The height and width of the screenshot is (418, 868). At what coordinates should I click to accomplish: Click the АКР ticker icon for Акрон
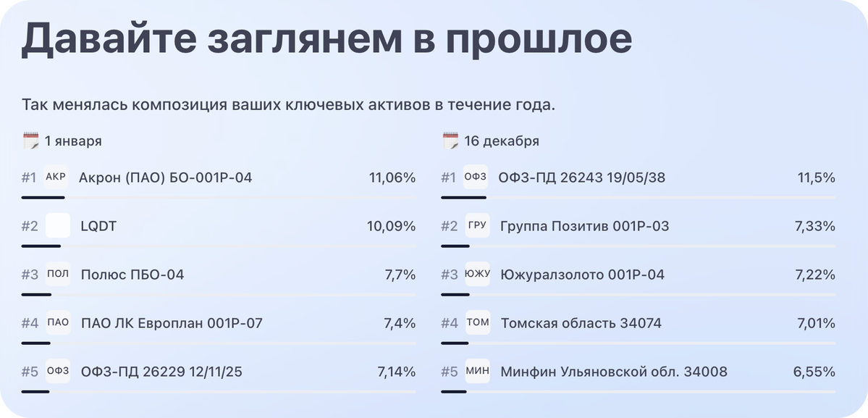pos(56,177)
